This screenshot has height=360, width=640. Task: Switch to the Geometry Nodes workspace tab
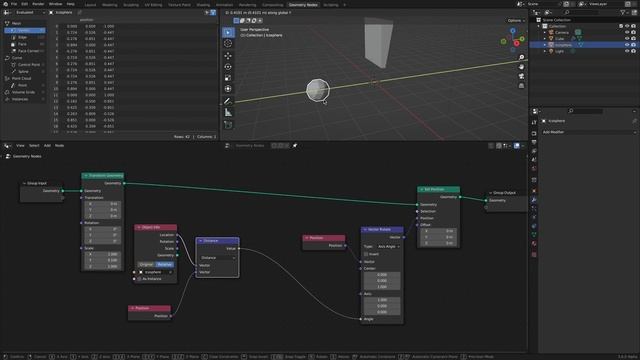tap(303, 5)
